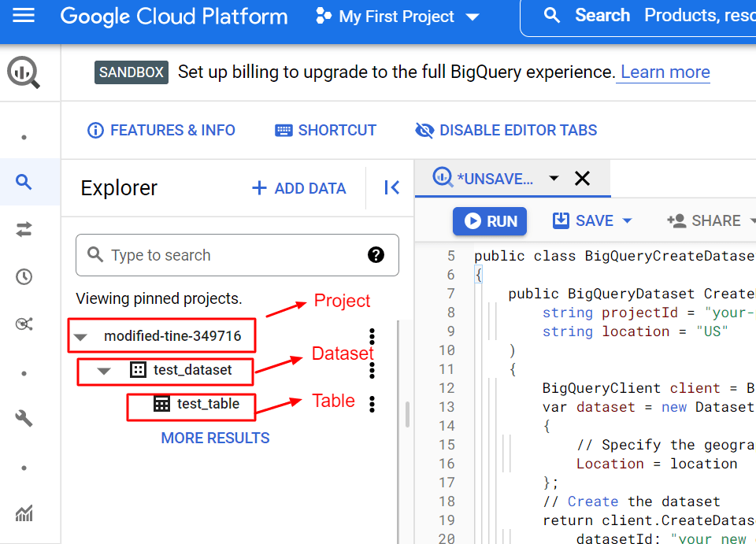This screenshot has height=544, width=756.
Task: Open actions menu for modified-tine-349716 project
Action: pyautogui.click(x=372, y=336)
